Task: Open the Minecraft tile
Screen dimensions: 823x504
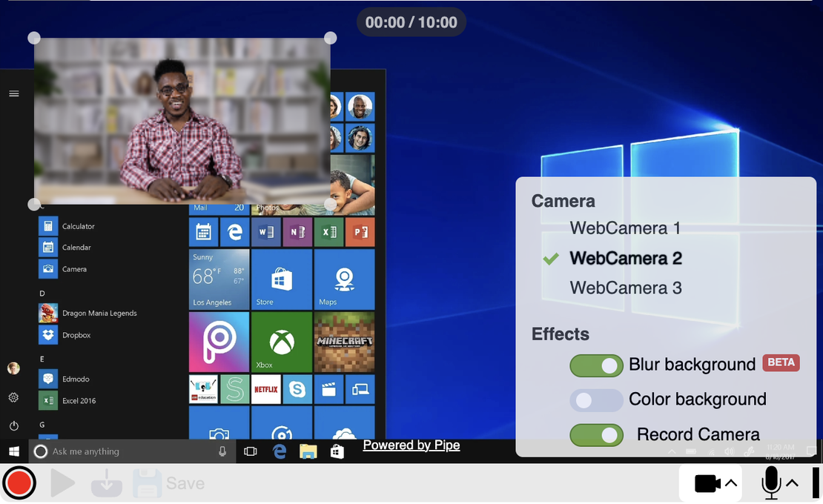Action: pos(344,342)
